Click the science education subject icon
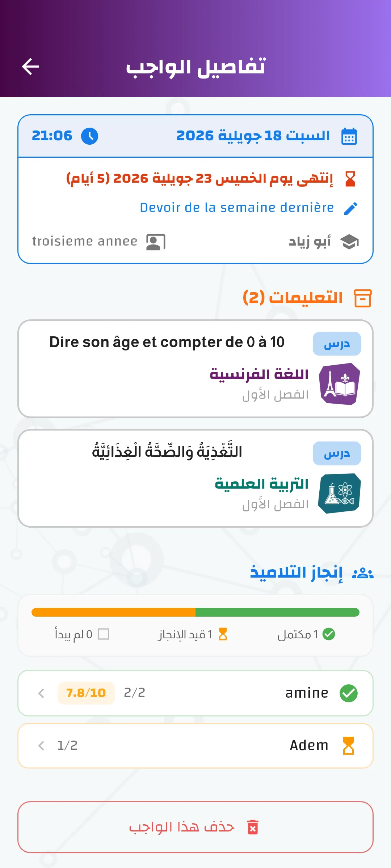This screenshot has height=868, width=391. click(339, 493)
